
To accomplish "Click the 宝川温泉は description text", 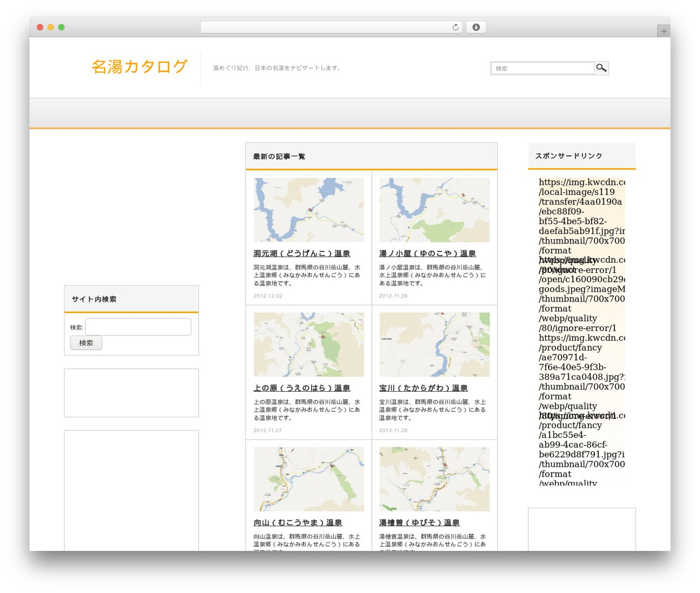I will click(433, 410).
